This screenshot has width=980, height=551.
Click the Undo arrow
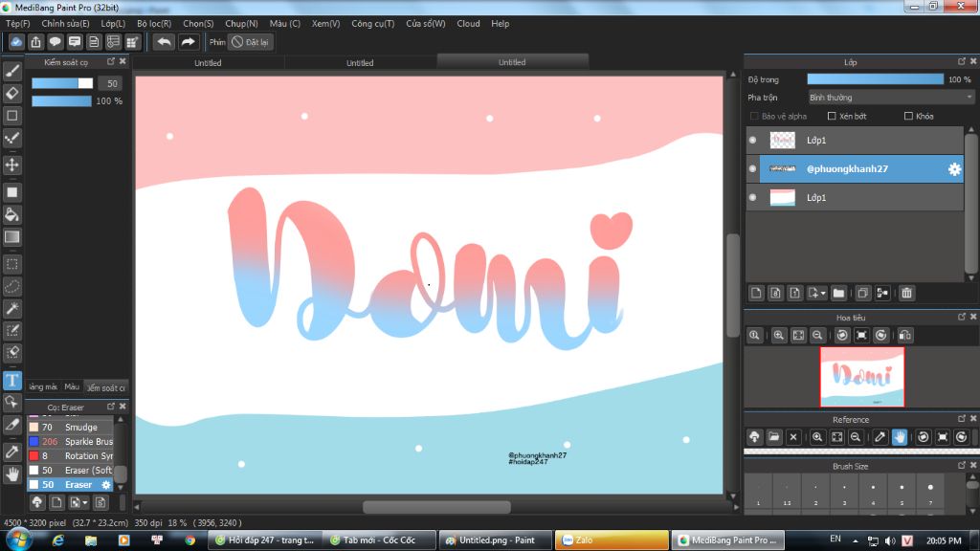(x=164, y=42)
